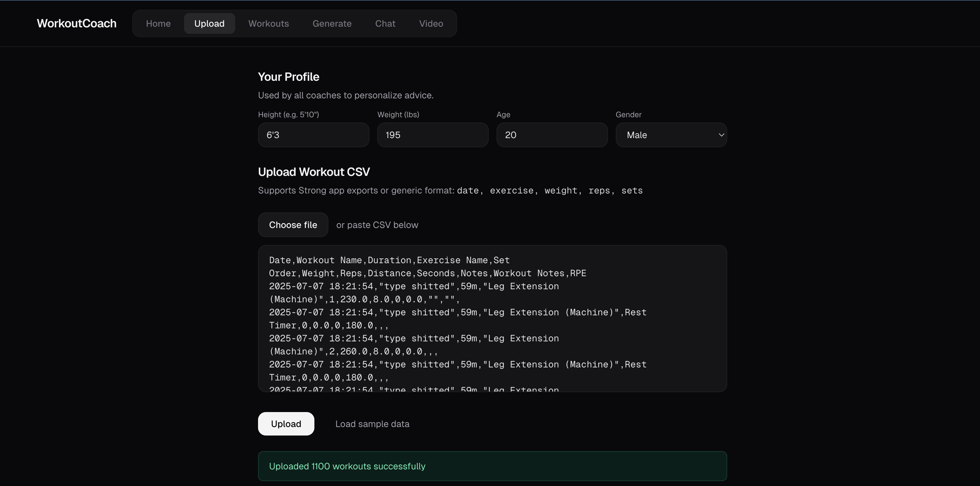
Task: Click Load sample data link
Action: point(372,424)
